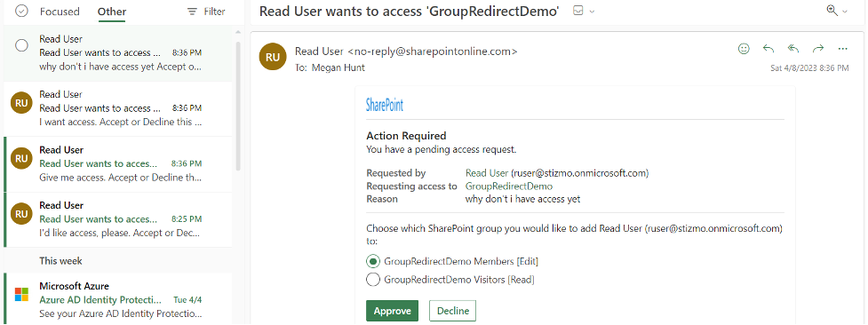Click the SharePoint logo link
This screenshot has width=868, height=325.
click(x=385, y=105)
